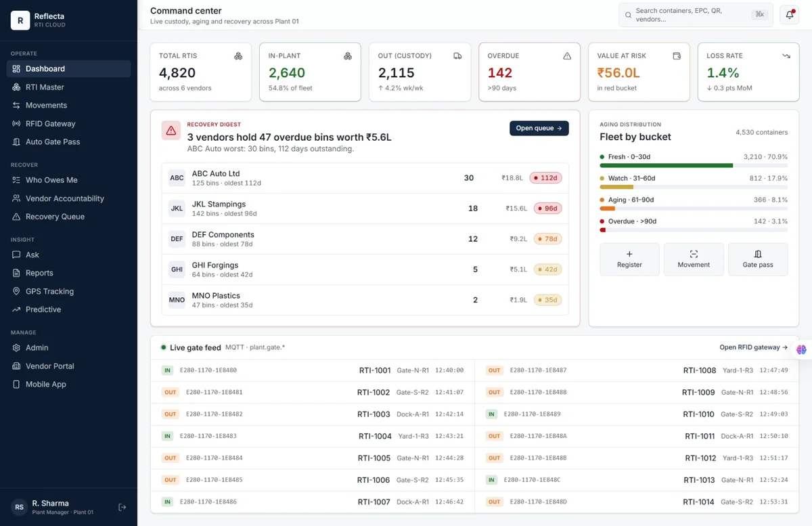Screen dimensions: 812x526
Task: Click RTI-1013 in the gate feed
Action: coord(699,480)
